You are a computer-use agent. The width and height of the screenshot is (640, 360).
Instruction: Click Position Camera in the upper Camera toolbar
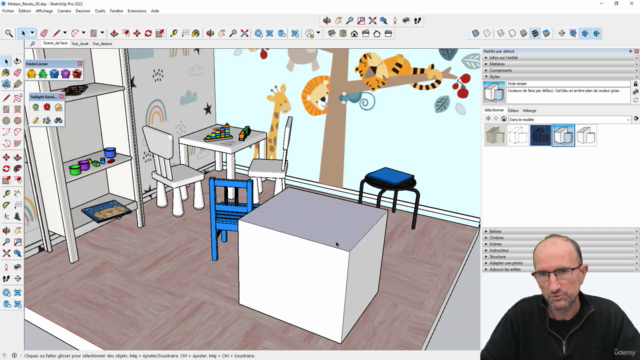(x=395, y=20)
